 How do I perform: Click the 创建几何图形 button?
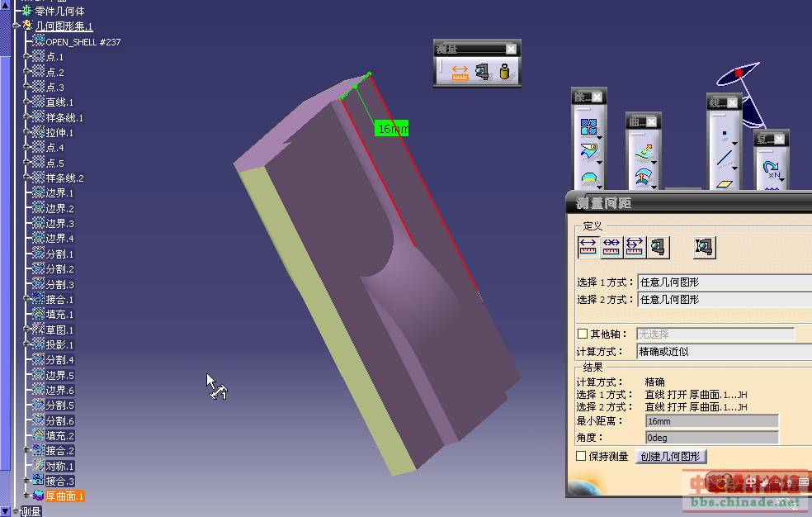[670, 457]
